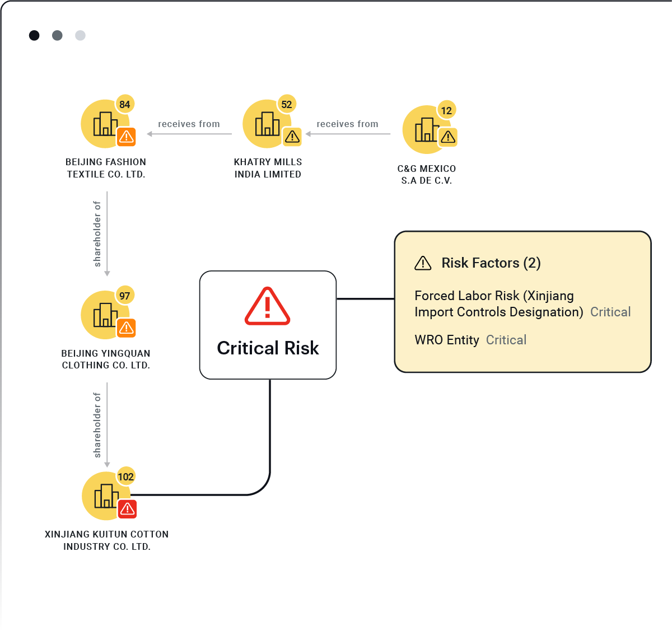The height and width of the screenshot is (631, 672).
Task: Click the Critical label next to WRO Entity
Action: pos(506,340)
